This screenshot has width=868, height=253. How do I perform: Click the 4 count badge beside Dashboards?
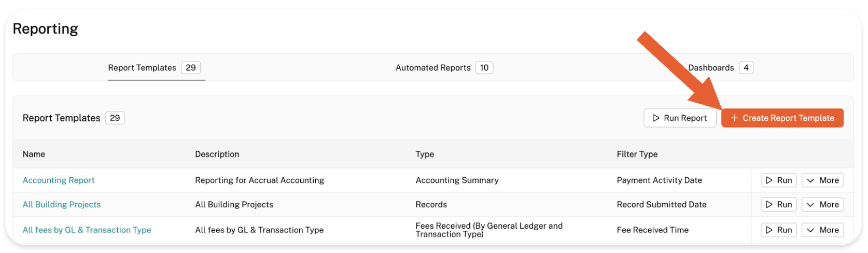746,68
